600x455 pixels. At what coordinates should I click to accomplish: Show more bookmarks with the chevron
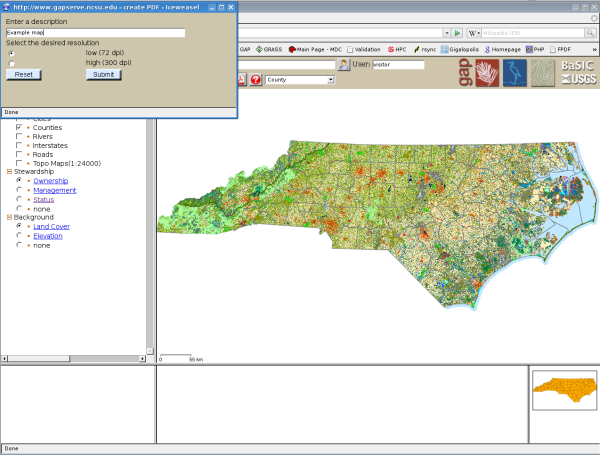(x=594, y=49)
